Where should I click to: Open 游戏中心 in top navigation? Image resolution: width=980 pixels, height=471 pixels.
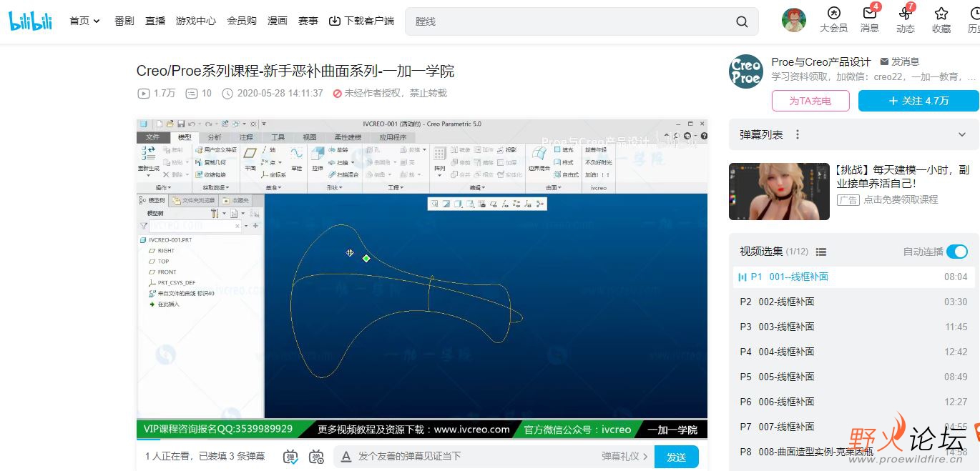[196, 21]
